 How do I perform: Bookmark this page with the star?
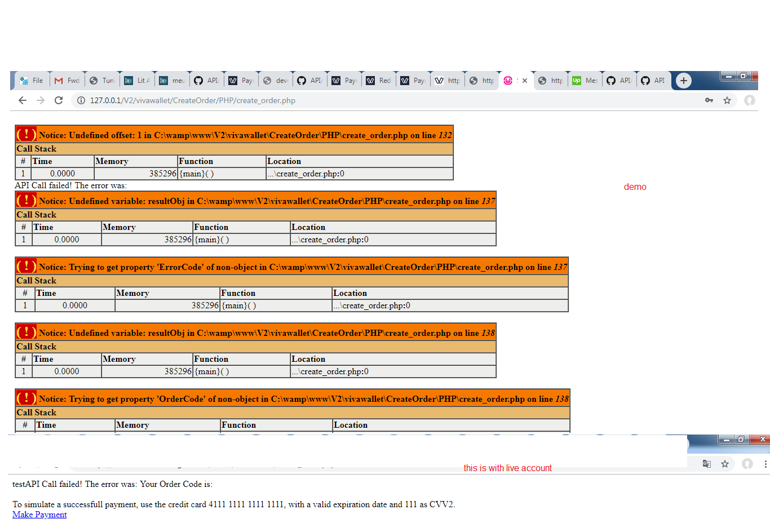pos(727,100)
